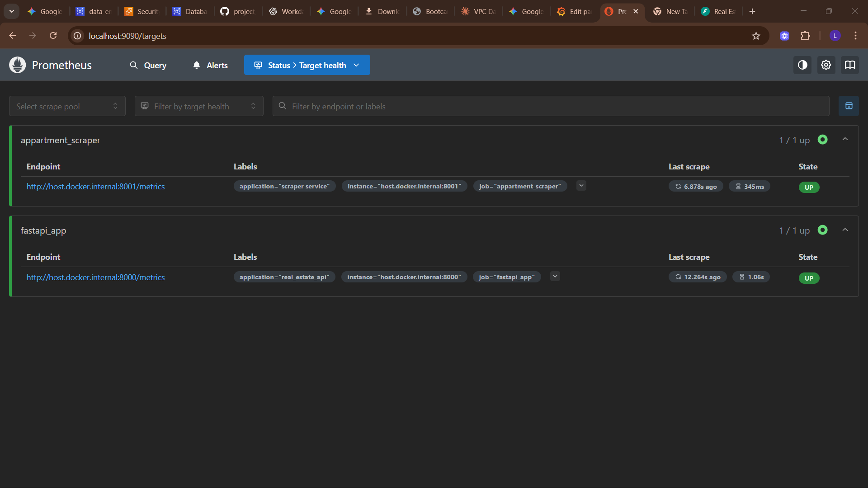Open the Chrome three-dot menu
The height and width of the screenshot is (488, 868).
coord(855,36)
